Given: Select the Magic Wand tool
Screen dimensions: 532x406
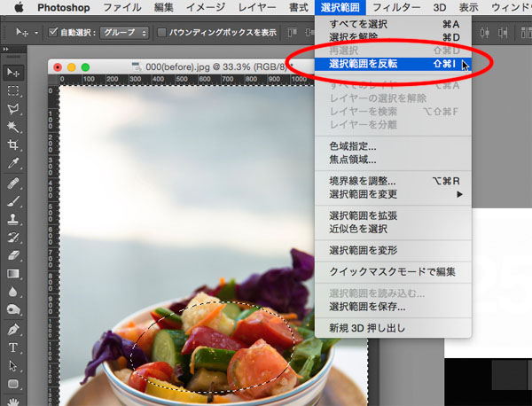Looking at the screenshot, I should pos(13,127).
